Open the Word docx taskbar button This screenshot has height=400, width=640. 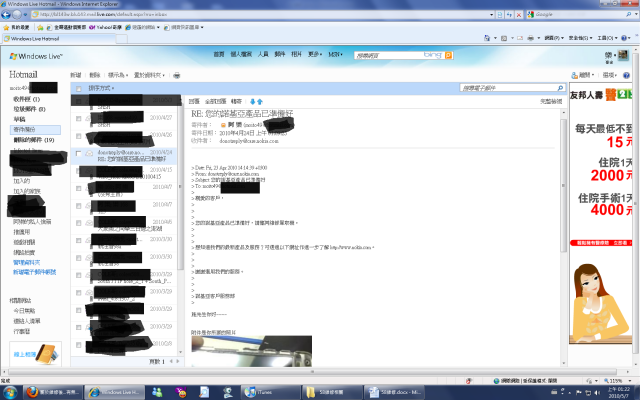pyautogui.click(x=393, y=392)
